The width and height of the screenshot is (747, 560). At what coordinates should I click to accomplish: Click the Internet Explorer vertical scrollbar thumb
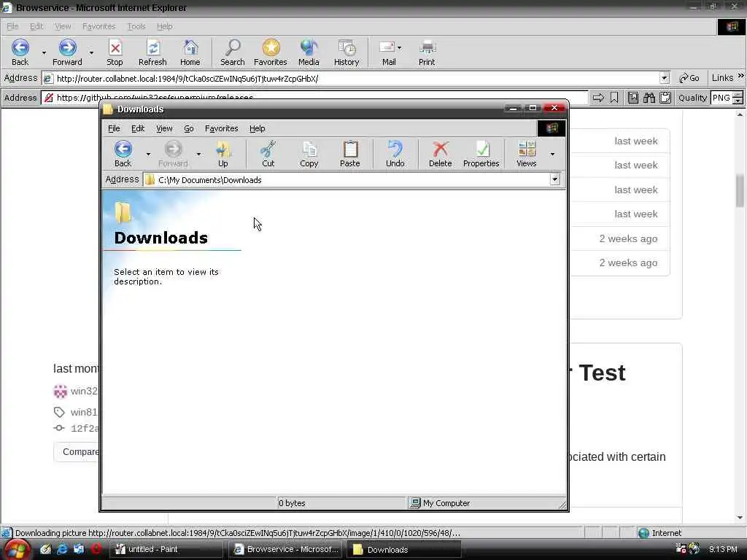(x=740, y=190)
